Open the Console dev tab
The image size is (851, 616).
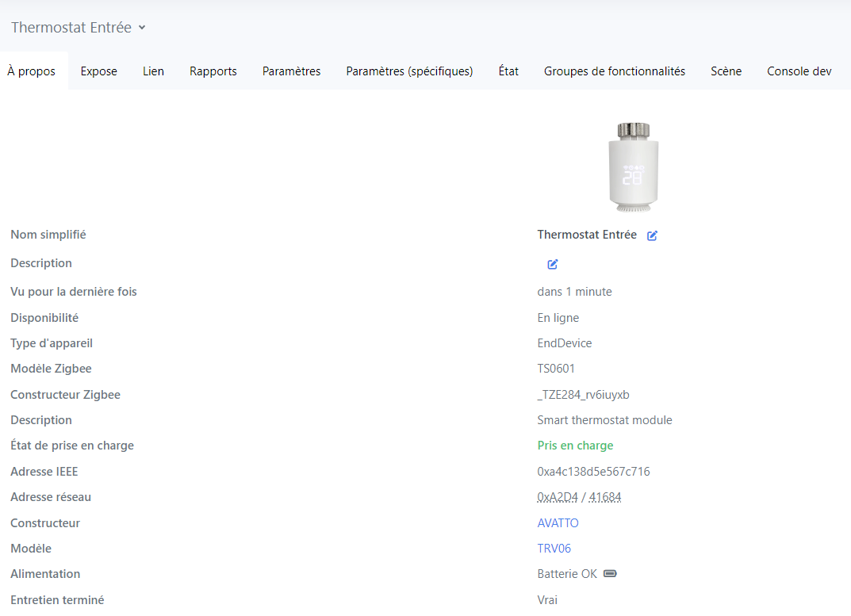(799, 71)
